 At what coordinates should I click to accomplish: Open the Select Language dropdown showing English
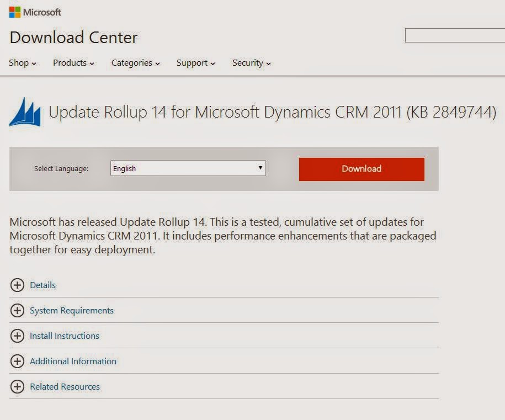point(188,168)
